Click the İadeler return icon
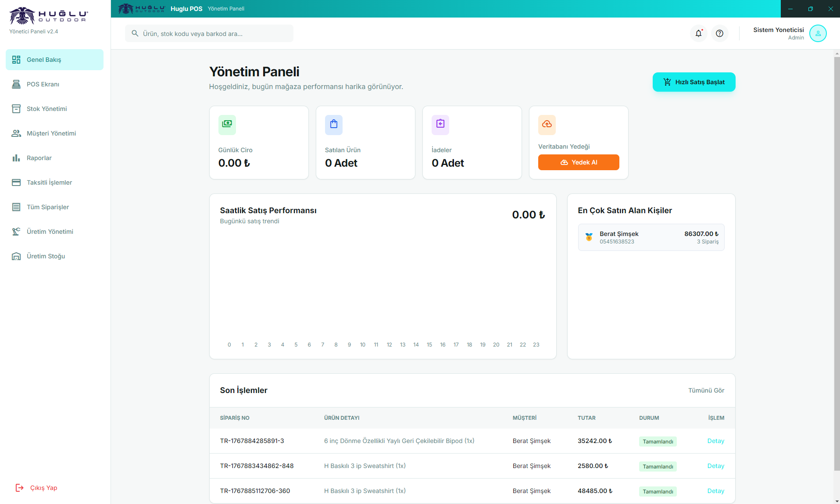Viewport: 840px width, 504px height. tap(440, 124)
